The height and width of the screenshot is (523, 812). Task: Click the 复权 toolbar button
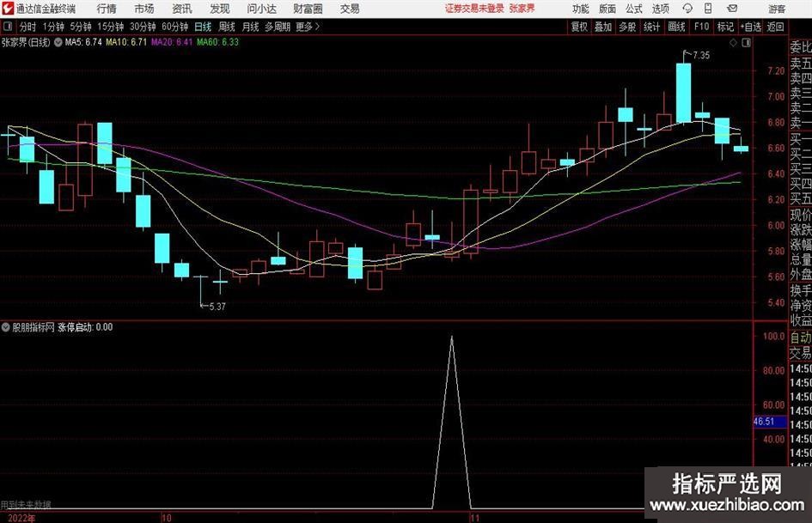click(x=579, y=27)
